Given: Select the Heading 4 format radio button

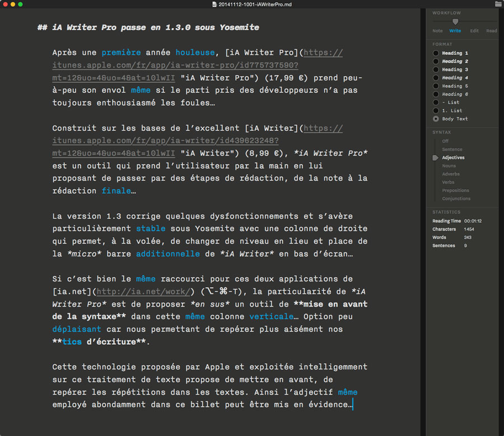Looking at the screenshot, I should [x=436, y=78].
